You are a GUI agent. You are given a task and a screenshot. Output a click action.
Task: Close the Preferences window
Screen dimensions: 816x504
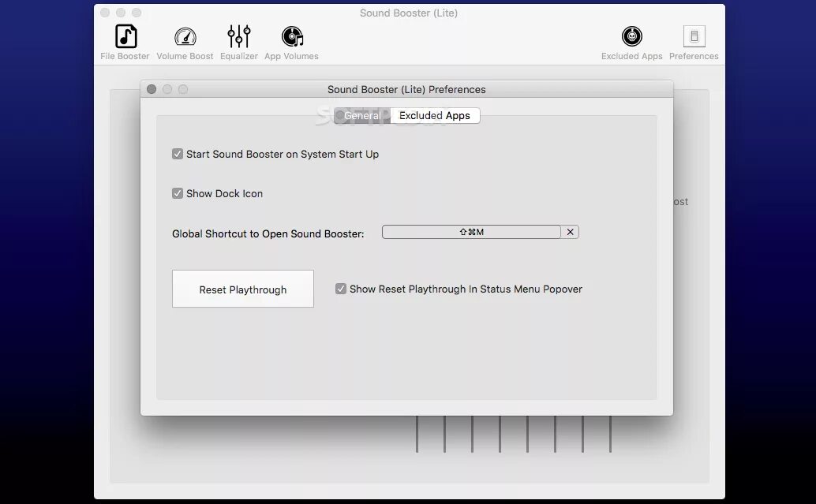(x=152, y=89)
